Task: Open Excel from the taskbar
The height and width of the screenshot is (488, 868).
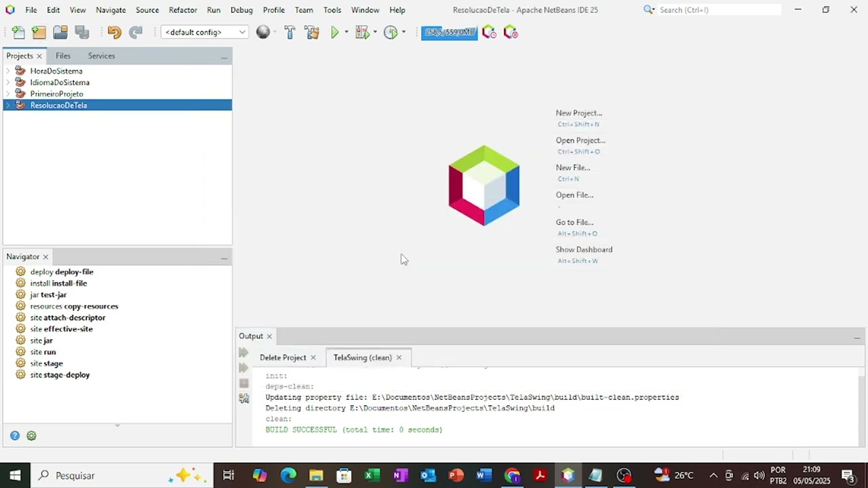Action: (x=372, y=475)
